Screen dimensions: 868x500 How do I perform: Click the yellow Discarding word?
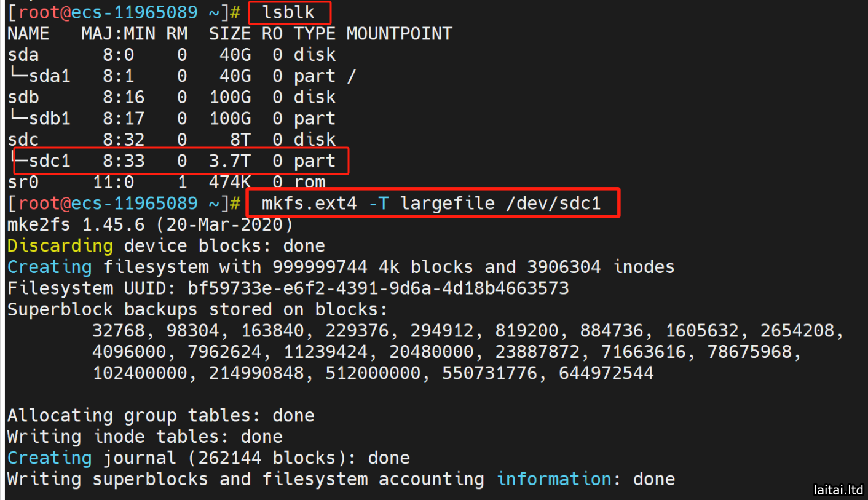point(60,246)
